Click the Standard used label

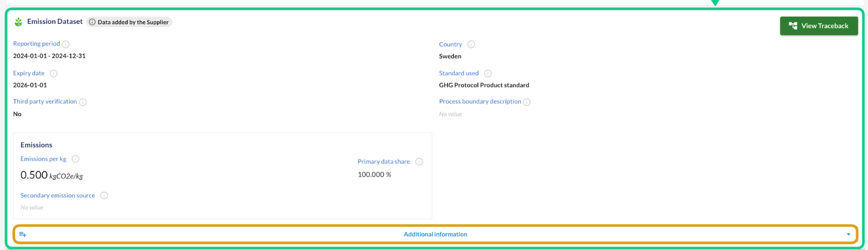pyautogui.click(x=458, y=73)
